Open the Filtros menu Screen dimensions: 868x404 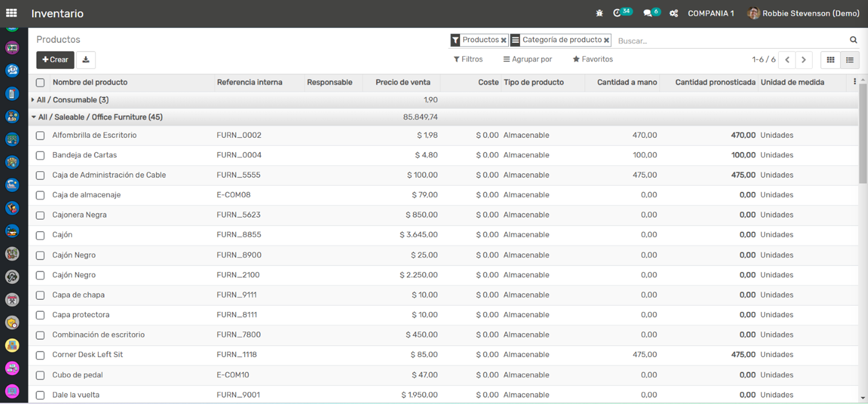point(468,60)
